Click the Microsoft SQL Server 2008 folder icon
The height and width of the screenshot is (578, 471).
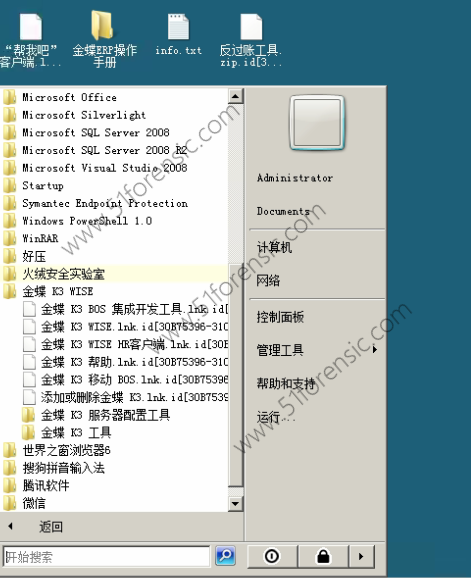click(10, 133)
